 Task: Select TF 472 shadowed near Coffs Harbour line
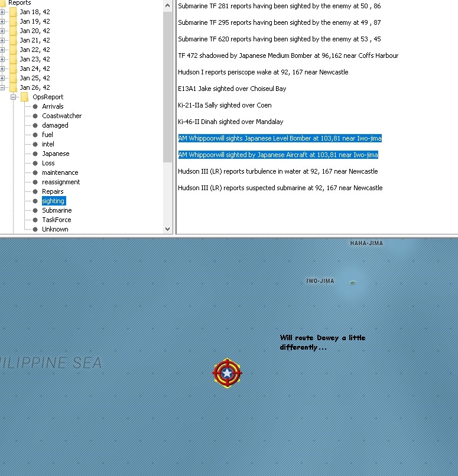(288, 56)
